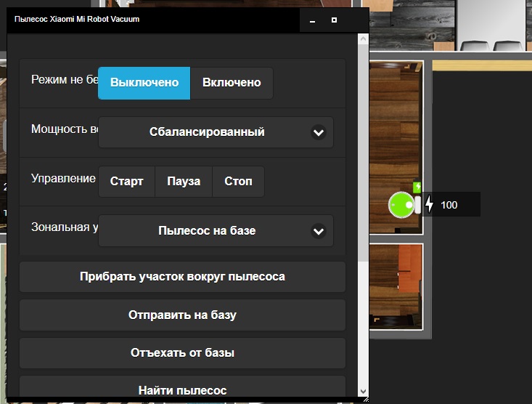Click the vertical scrollbar thumb in the popup
Image resolution: width=532 pixels, height=404 pixels.
pyautogui.click(x=364, y=152)
